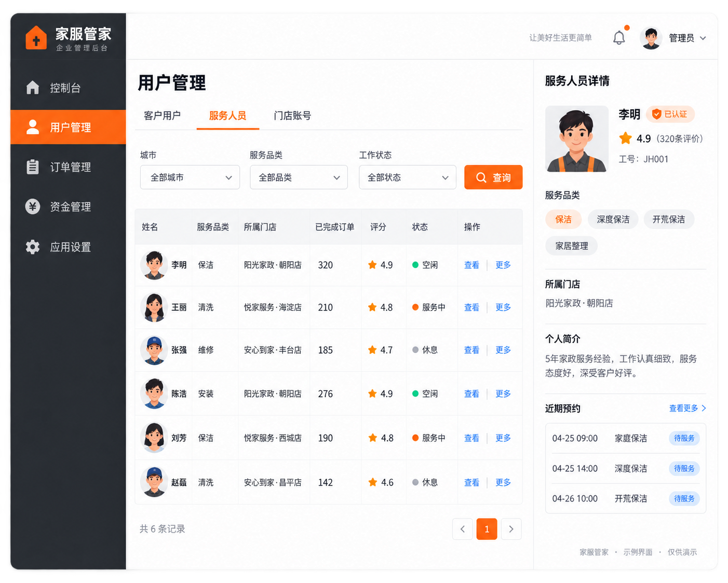The image size is (728, 583).
Task: Go to the next page with the right arrow
Action: point(511,529)
